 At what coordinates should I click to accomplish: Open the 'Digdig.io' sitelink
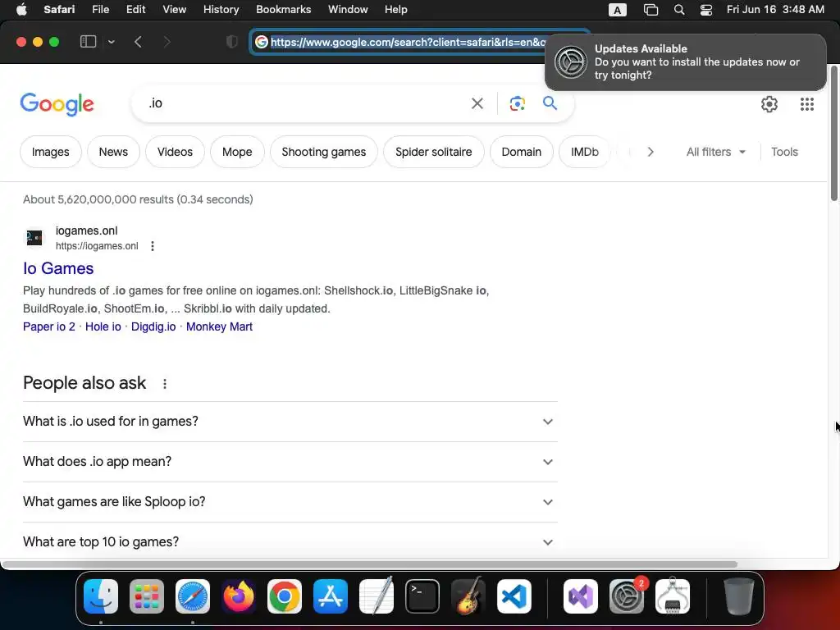[153, 326]
